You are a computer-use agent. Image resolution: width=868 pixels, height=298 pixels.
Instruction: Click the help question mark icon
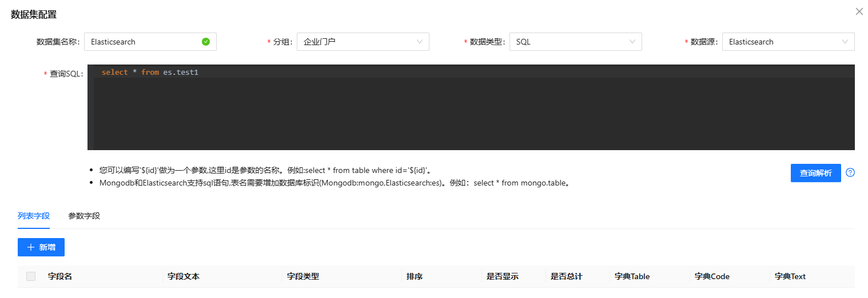850,173
